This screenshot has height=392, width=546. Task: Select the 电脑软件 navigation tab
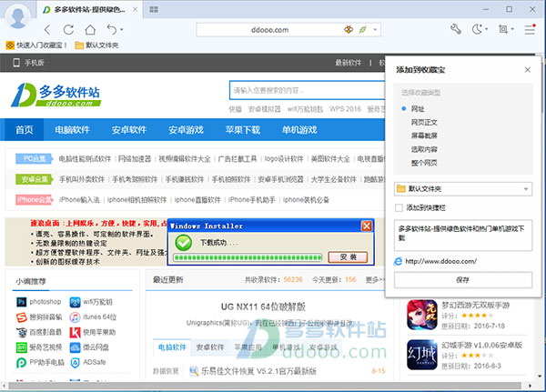[x=73, y=130]
